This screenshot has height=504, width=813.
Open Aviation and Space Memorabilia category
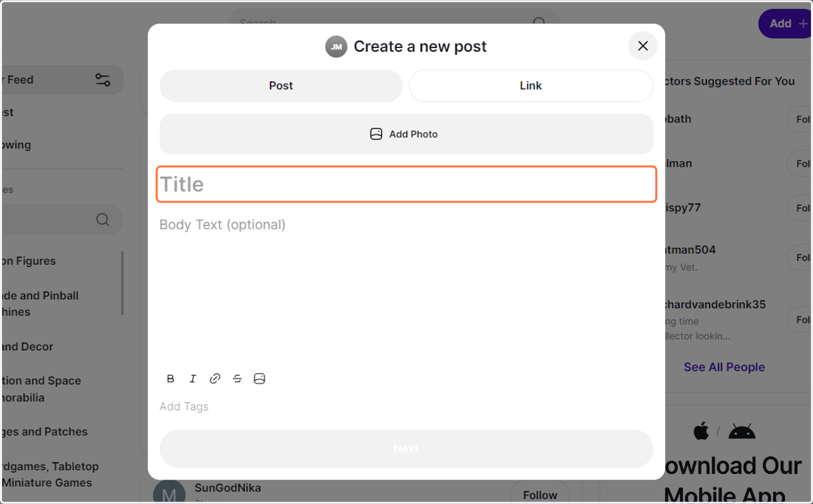[x=41, y=389]
